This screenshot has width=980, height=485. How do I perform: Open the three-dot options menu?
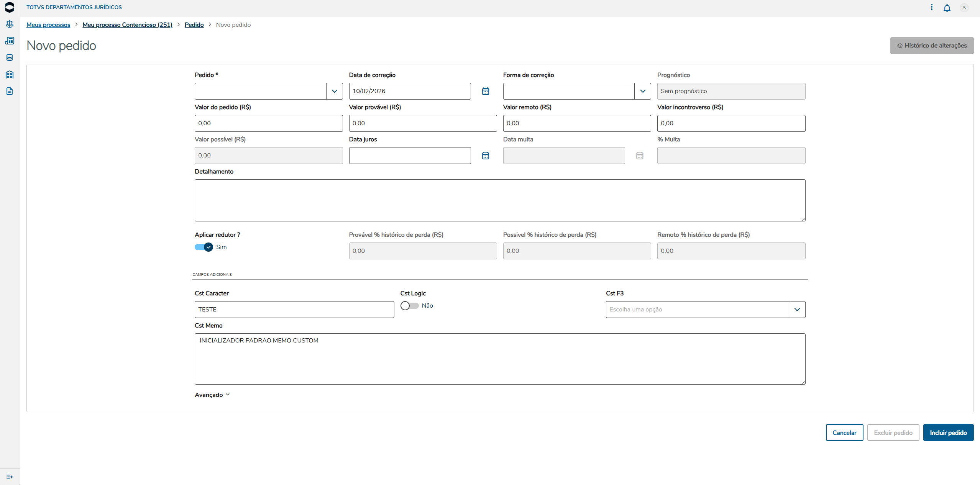click(x=932, y=7)
